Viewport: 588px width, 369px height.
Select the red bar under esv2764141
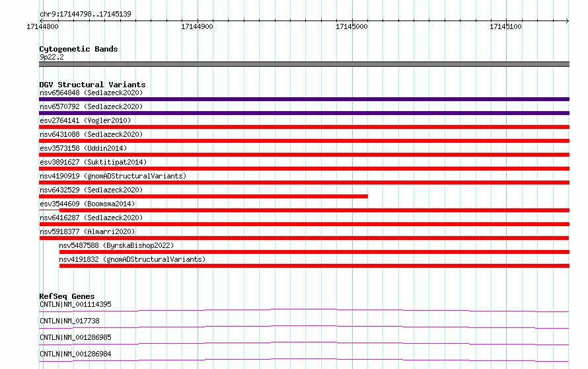click(304, 127)
